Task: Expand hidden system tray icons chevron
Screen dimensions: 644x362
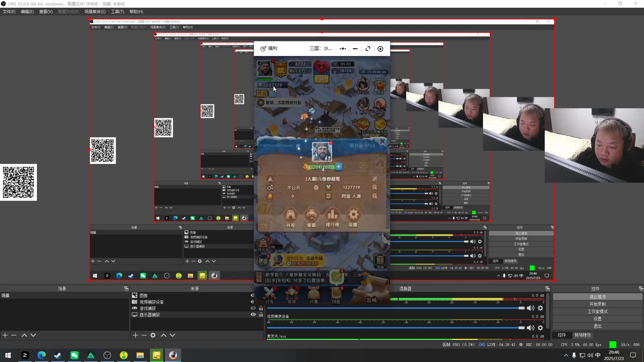Action: [x=566, y=355]
